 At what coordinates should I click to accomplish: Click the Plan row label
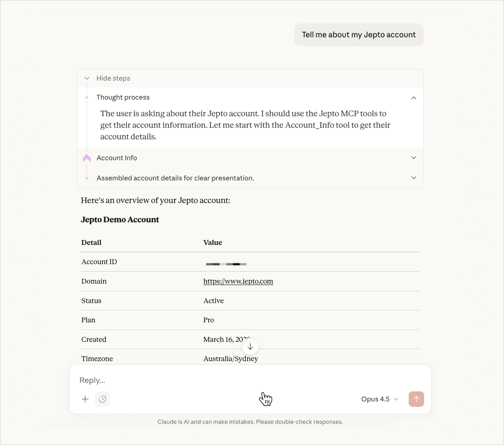coord(88,320)
